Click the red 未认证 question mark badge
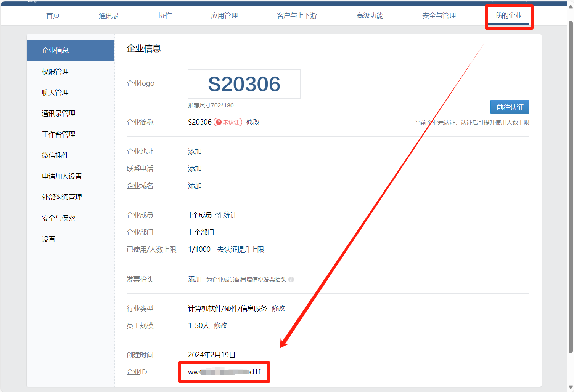The height and width of the screenshot is (392, 574). 228,122
